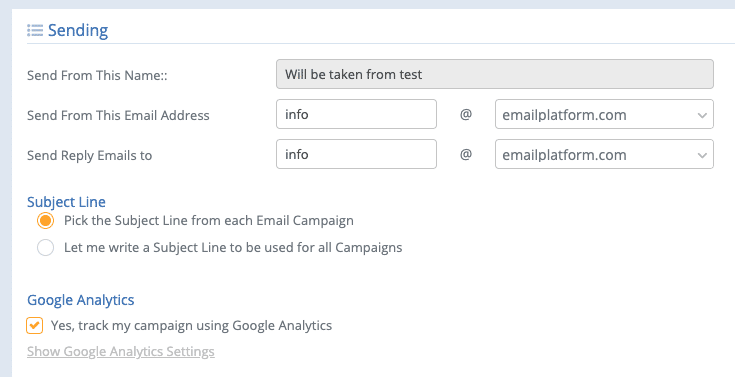Click the Show Google Analytics Settings link
This screenshot has width=735, height=377.
pyautogui.click(x=121, y=351)
